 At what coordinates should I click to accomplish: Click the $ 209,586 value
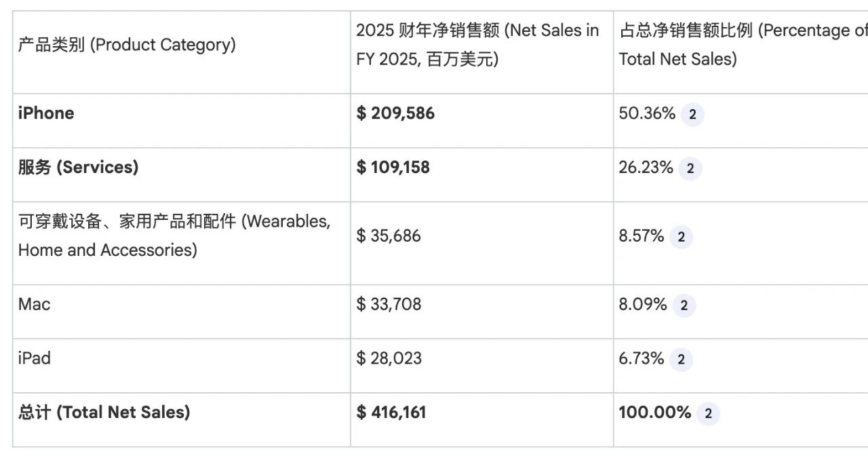tap(395, 113)
